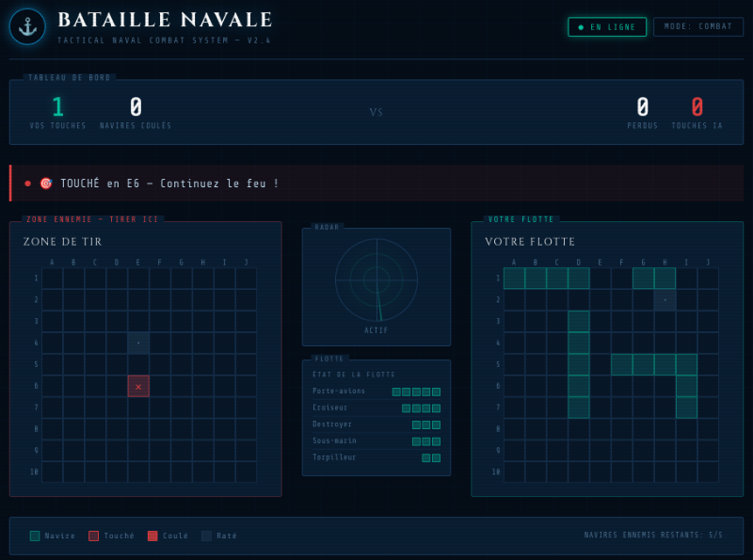Click the Croiseur row in fleet status
The width and height of the screenshot is (753, 560).
(x=376, y=408)
